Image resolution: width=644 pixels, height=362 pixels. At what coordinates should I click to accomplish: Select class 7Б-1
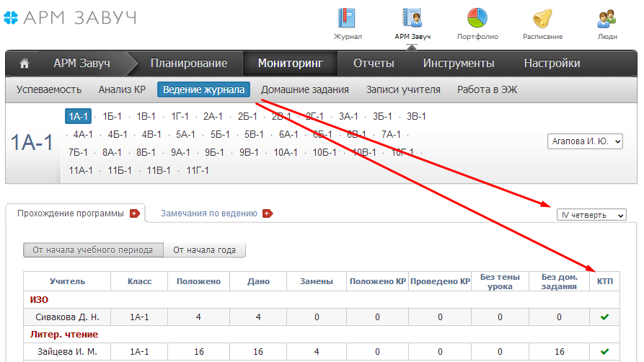point(78,152)
